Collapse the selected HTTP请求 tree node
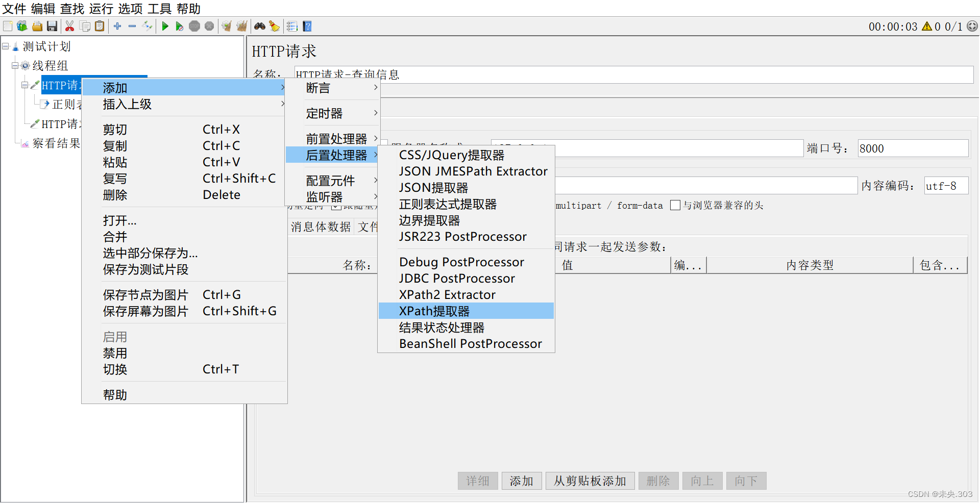980x503 pixels. pos(24,85)
